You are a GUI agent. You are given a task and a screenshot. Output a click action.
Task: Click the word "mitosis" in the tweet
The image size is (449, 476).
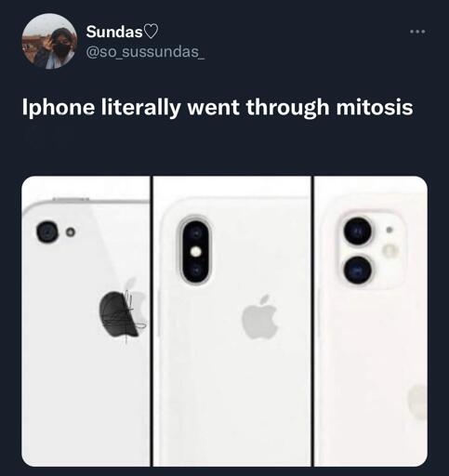click(375, 107)
